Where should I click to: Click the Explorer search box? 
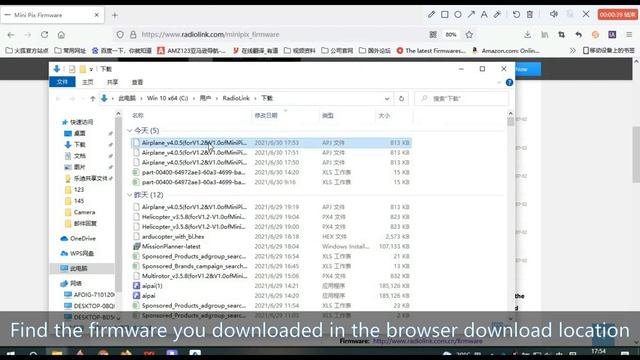point(461,98)
